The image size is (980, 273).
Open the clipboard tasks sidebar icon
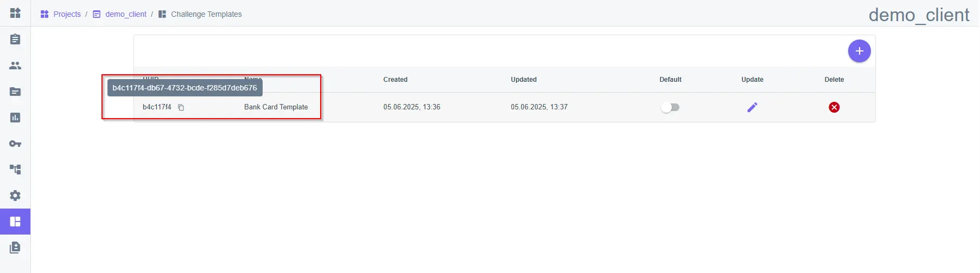(x=15, y=39)
